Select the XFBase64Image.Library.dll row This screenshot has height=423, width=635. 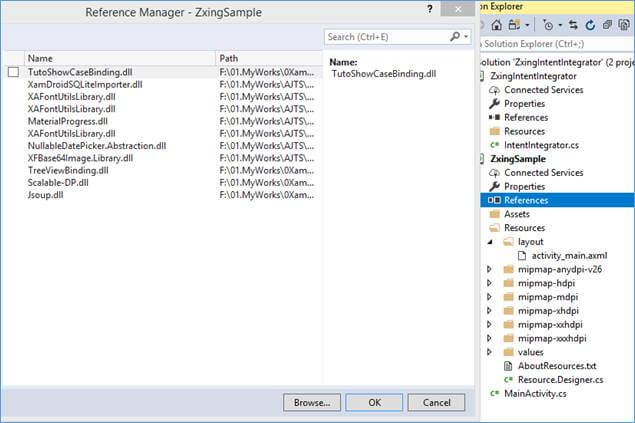click(163, 158)
